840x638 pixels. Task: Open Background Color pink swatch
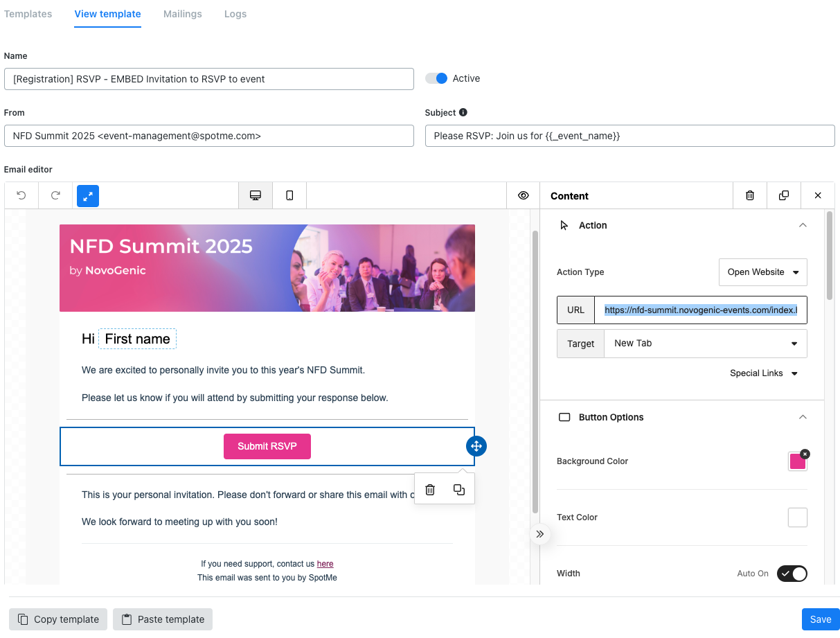798,461
